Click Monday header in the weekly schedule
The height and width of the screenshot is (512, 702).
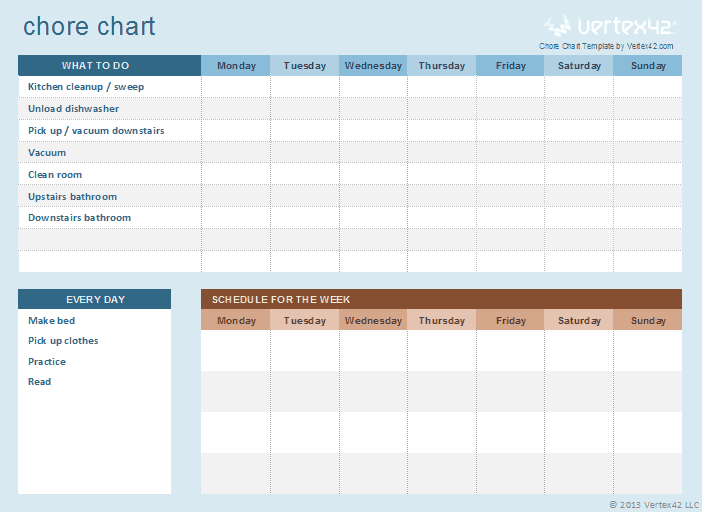pyautogui.click(x=236, y=320)
